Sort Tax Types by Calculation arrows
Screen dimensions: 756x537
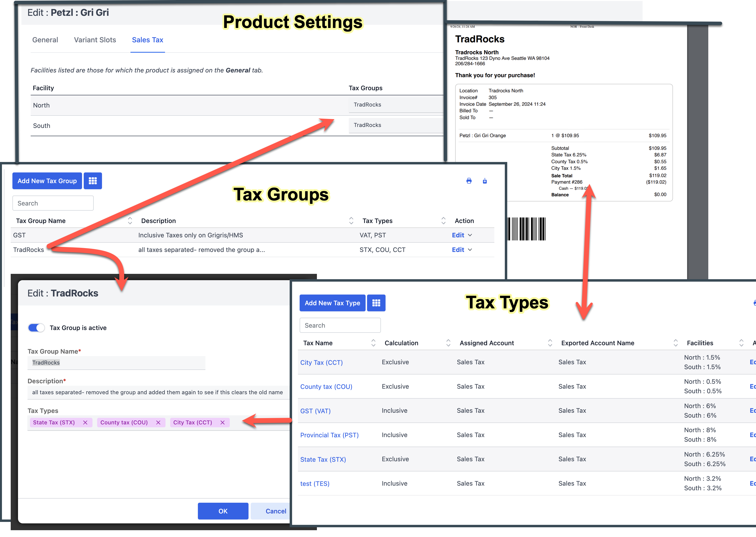tap(448, 343)
